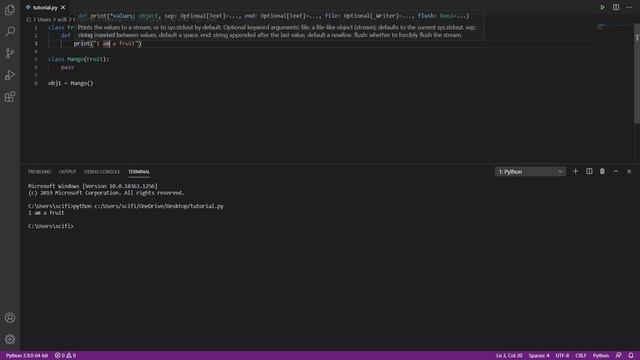Open the Accounts menu icon

click(10, 318)
